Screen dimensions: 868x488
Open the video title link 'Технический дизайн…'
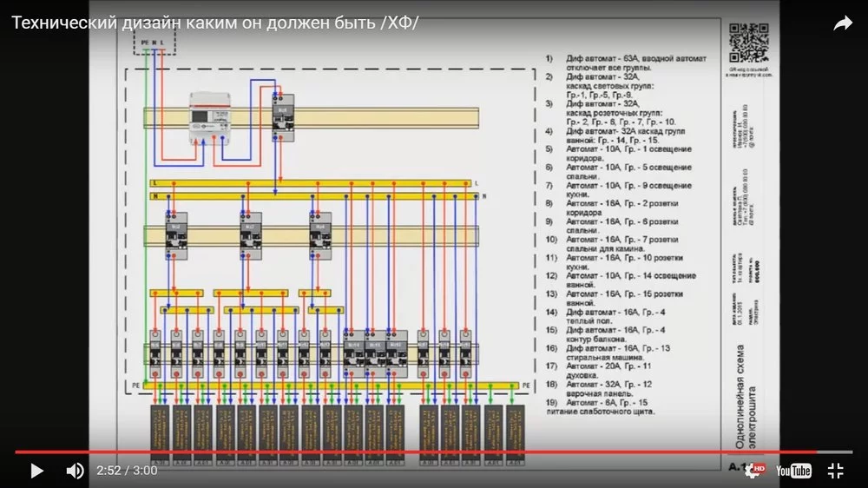pos(214,23)
